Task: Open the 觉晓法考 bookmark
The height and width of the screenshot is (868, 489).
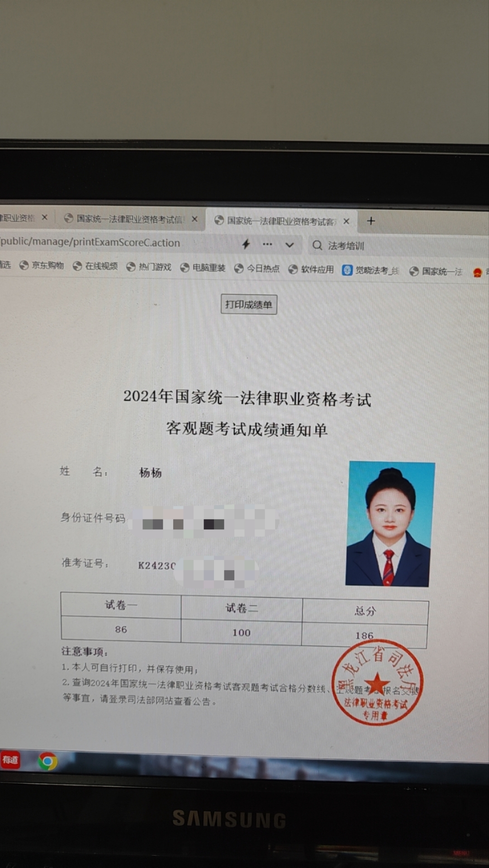Action: (x=371, y=270)
